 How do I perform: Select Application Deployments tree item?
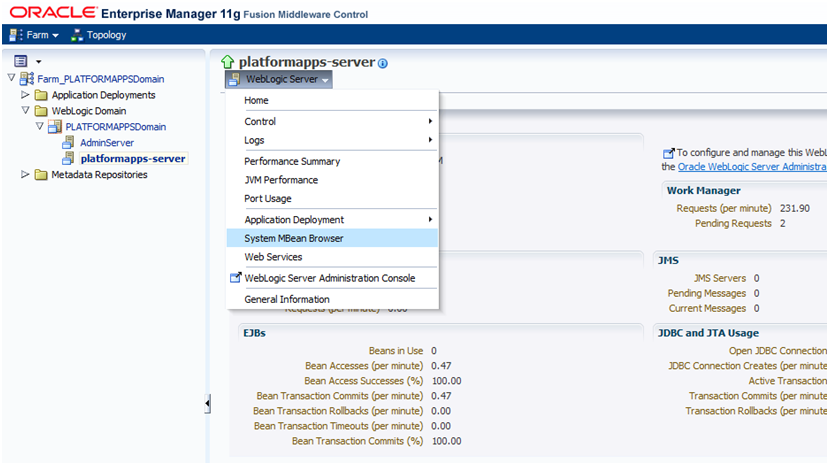click(103, 95)
